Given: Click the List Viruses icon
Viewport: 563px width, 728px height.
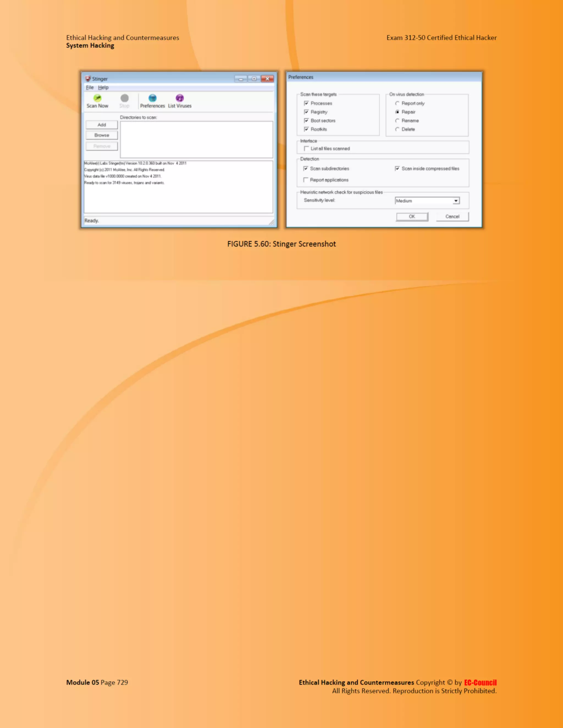Looking at the screenshot, I should (x=180, y=98).
